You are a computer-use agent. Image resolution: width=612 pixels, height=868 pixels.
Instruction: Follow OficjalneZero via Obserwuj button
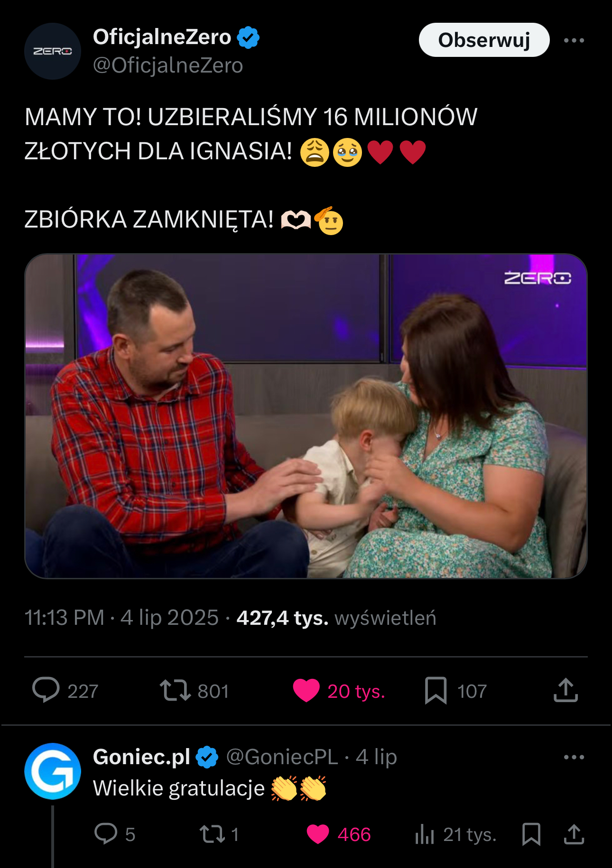point(484,40)
